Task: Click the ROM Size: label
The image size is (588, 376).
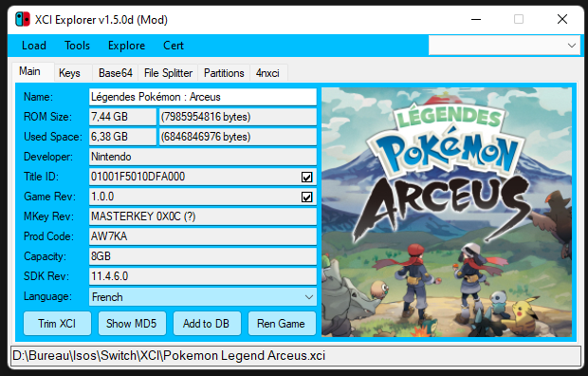Action: pos(47,117)
